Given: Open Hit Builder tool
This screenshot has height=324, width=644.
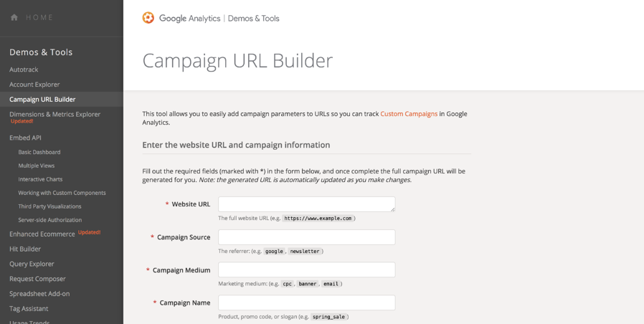Looking at the screenshot, I should coord(25,249).
